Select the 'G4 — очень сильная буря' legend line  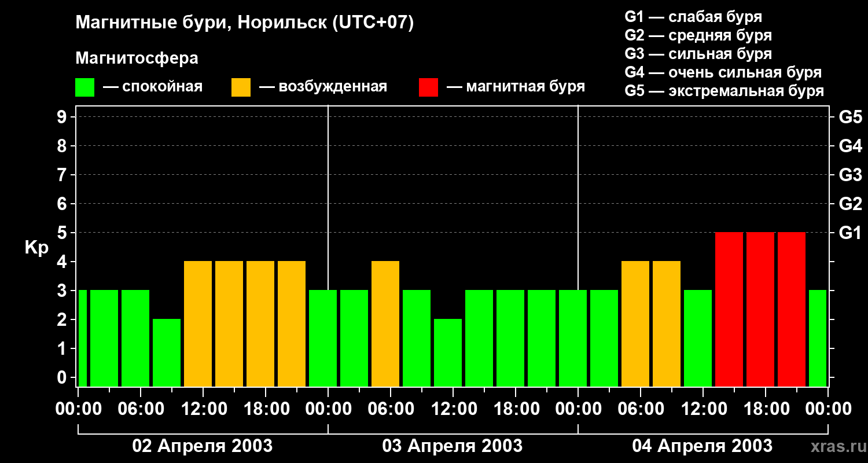723,72
